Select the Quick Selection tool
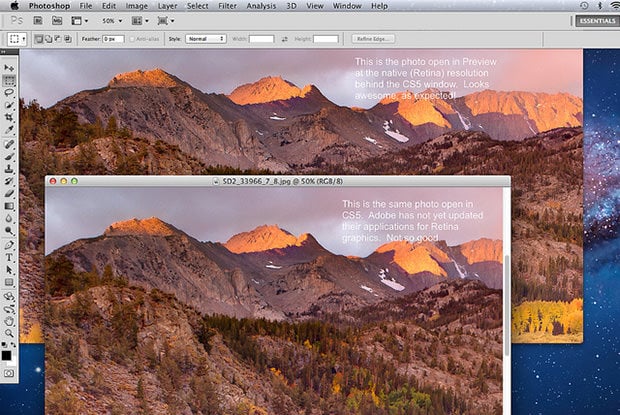Viewport: 620px width, 415px height. (9, 105)
